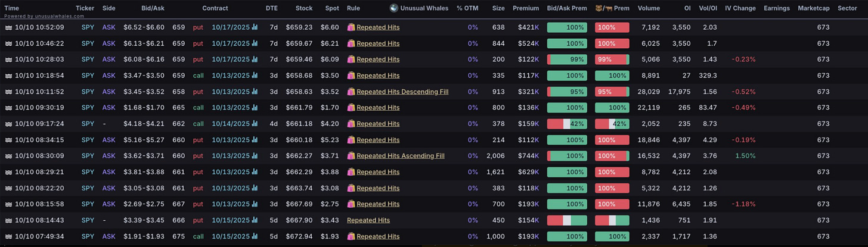Open contract chart icon in 10:11:52 row
The width and height of the screenshot is (868, 247).
click(255, 91)
